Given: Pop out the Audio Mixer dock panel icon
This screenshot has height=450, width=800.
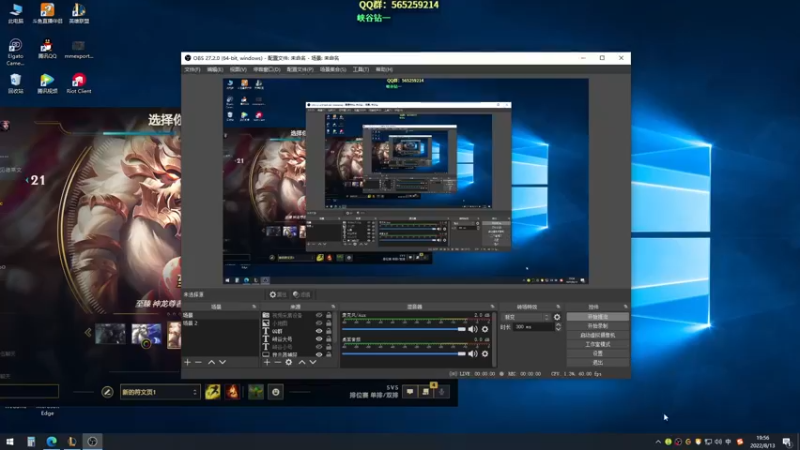Looking at the screenshot, I should (492, 307).
